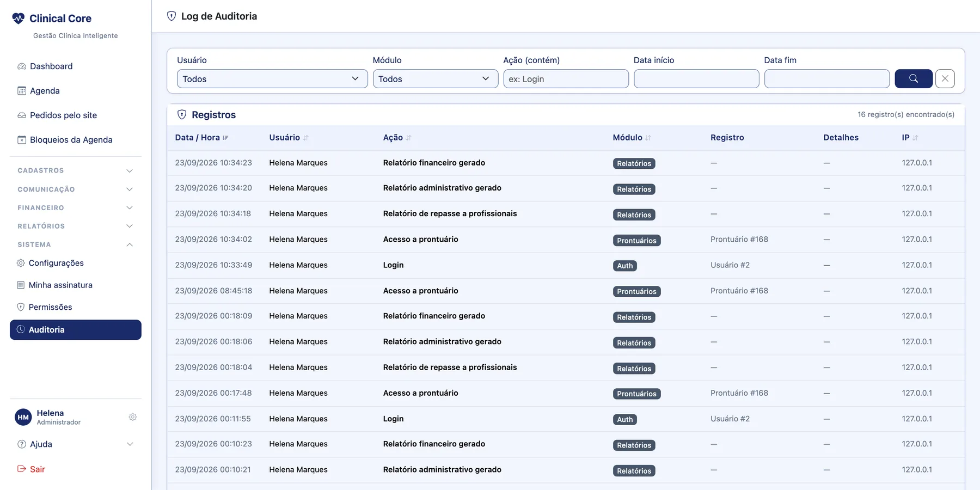The width and height of the screenshot is (980, 490).
Task: Collapse the SISTEMA section
Action: (76, 244)
